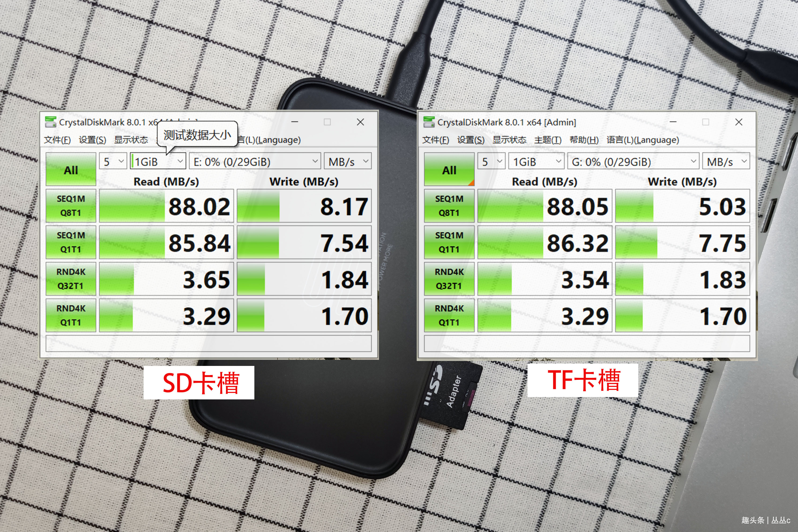The image size is (798, 532).
Task: Click the CrystalDiskMark app icon in left window
Action: click(x=51, y=122)
